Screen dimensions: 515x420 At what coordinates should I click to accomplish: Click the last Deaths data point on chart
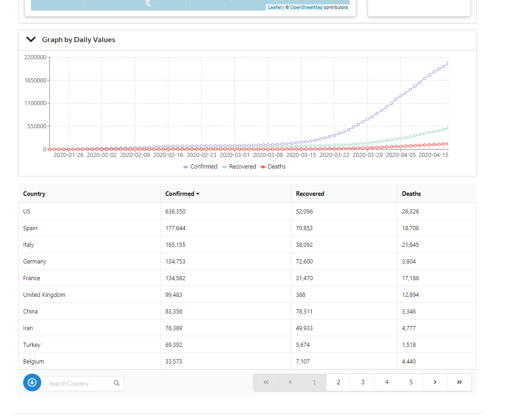[448, 144]
